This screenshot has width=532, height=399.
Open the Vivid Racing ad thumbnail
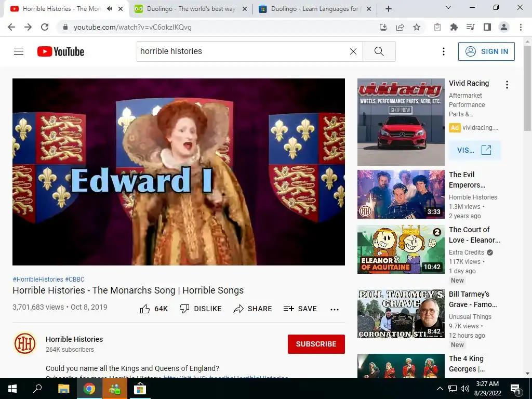point(401,122)
